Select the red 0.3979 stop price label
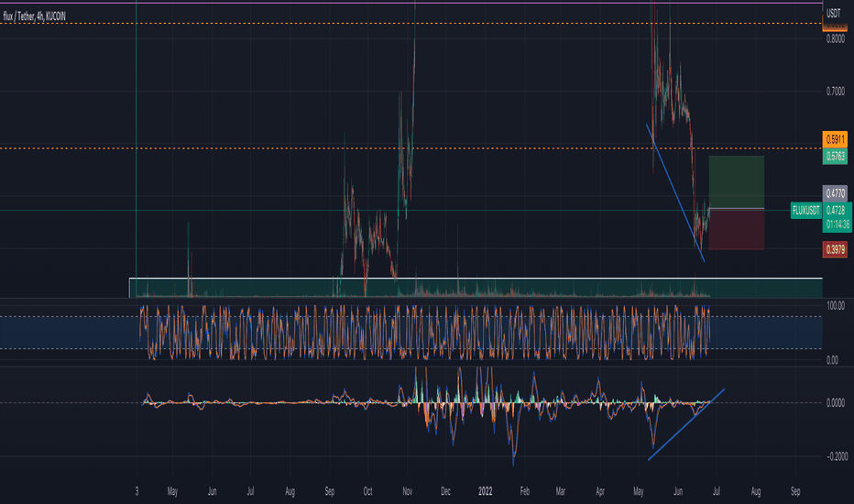Screen dimensions: 854x504 tap(835, 249)
